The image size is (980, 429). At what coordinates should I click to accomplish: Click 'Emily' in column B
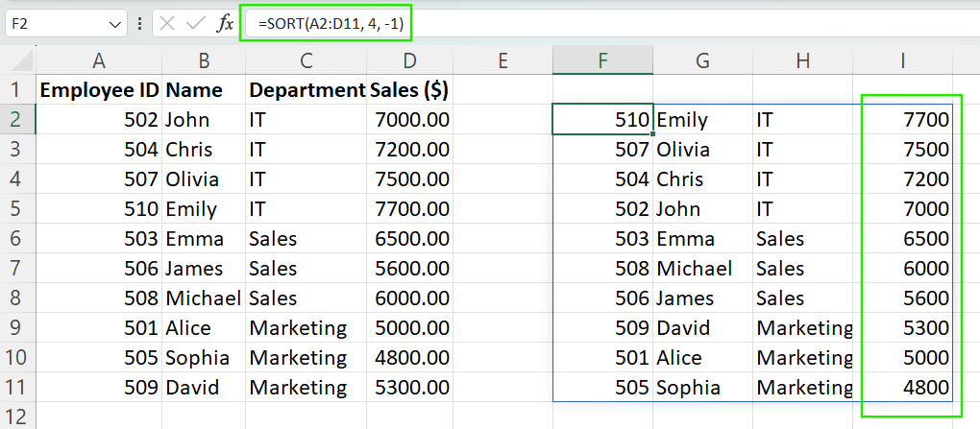pos(204,208)
